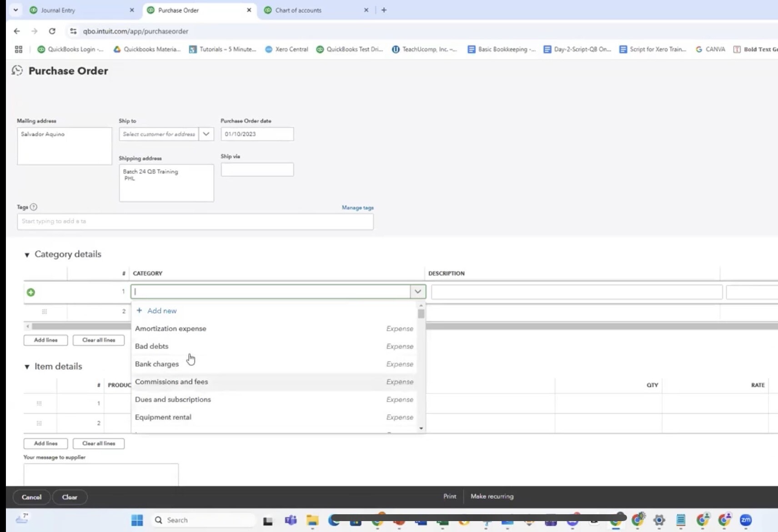Open the tab search dropdown arrow
The height and width of the screenshot is (532, 778).
pos(15,10)
